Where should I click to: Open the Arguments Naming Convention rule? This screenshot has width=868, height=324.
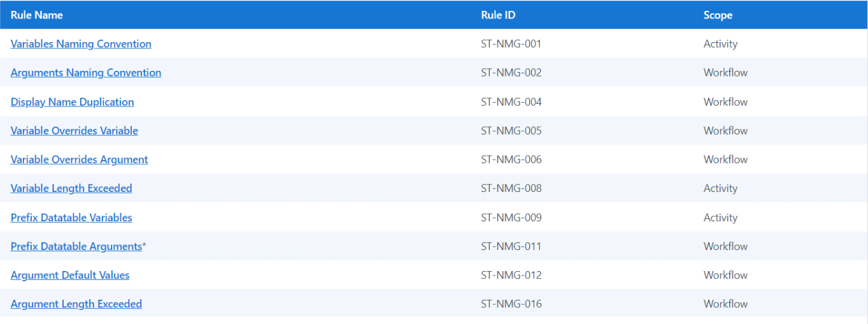click(x=86, y=73)
